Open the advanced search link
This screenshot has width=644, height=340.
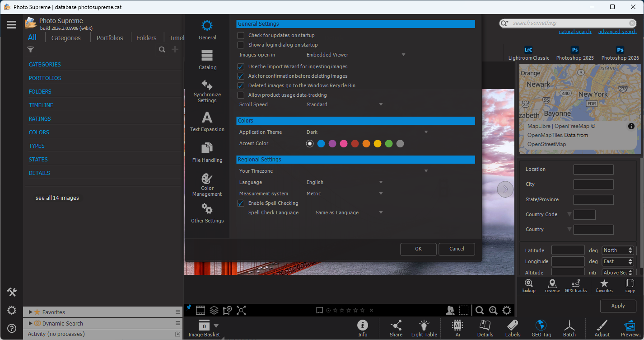point(617,32)
